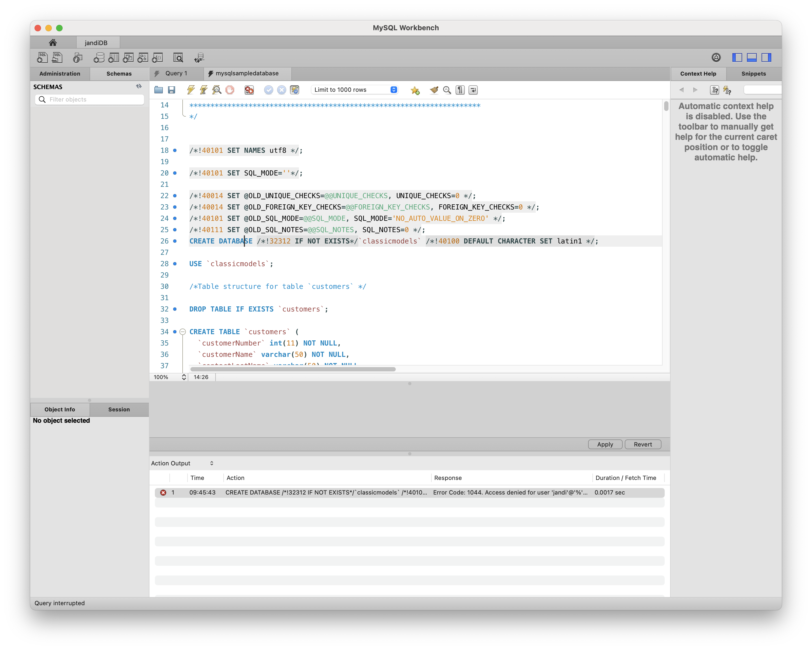
Task: Save snippet to favorites star icon
Action: click(415, 90)
